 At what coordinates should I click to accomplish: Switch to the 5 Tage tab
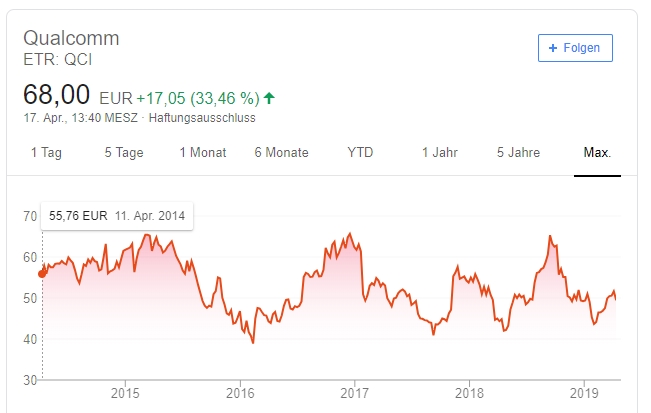click(x=124, y=152)
